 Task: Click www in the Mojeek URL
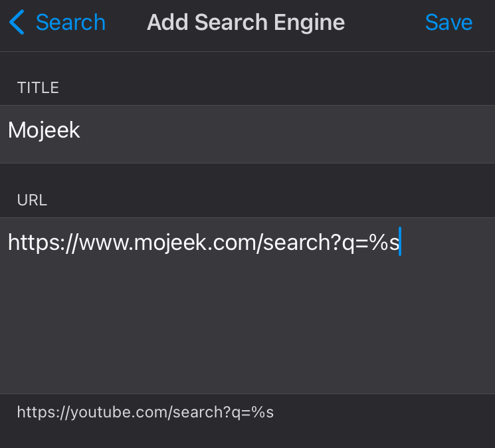[104, 243]
